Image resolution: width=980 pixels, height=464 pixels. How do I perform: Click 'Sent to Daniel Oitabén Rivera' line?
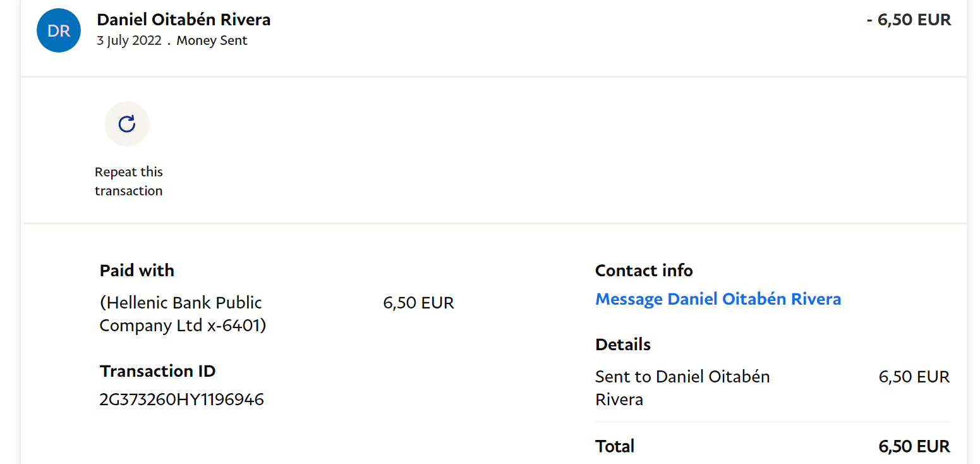682,377
